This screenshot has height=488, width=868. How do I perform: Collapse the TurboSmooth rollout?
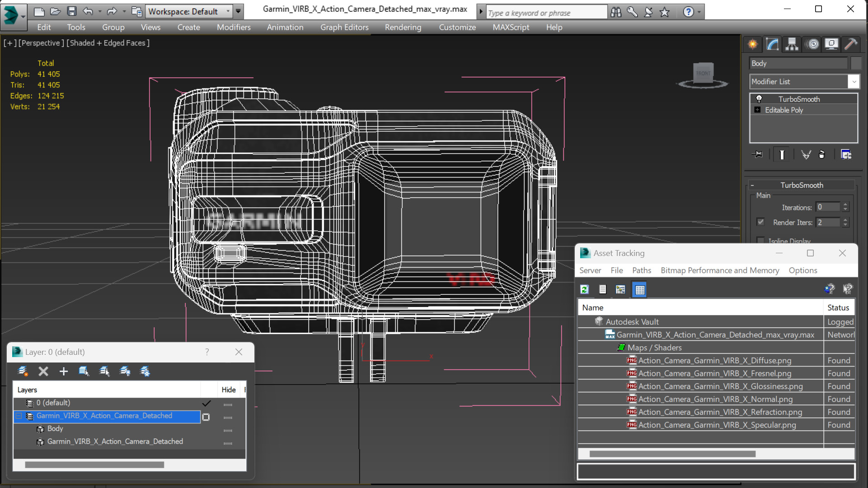[752, 185]
